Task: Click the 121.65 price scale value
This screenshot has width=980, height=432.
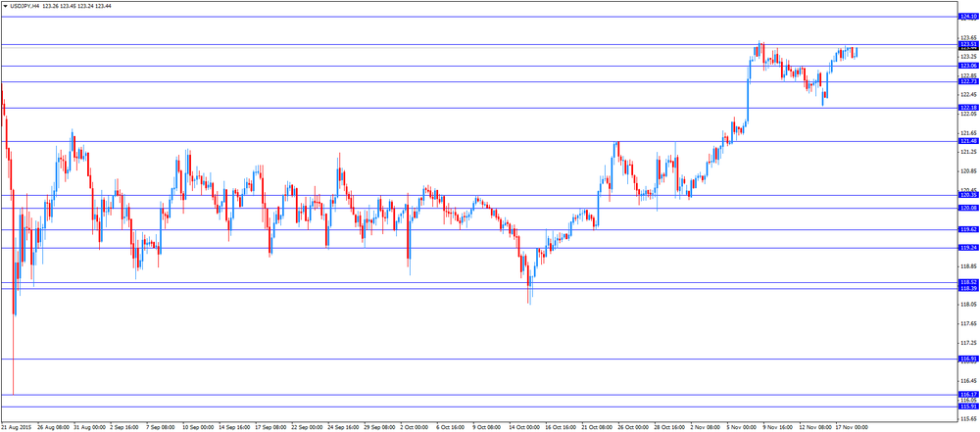Action: click(x=967, y=133)
